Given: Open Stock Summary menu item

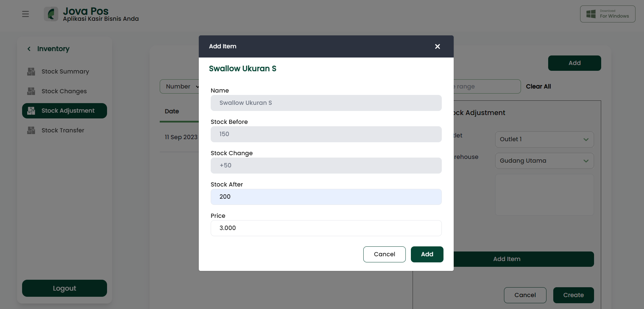Looking at the screenshot, I should point(65,71).
